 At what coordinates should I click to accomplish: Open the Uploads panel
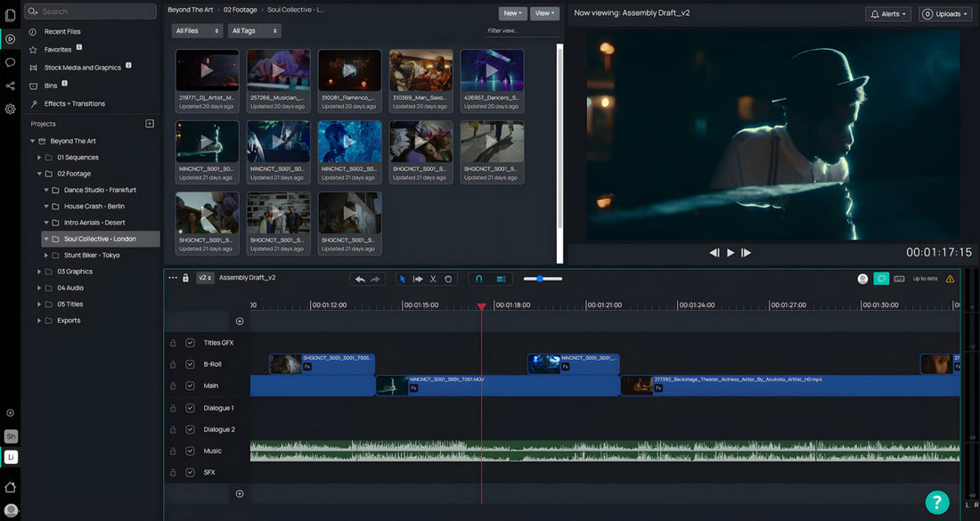point(944,13)
